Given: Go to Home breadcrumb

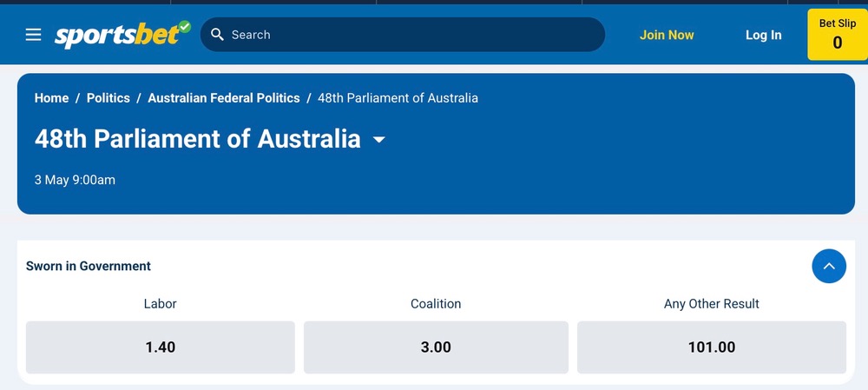Looking at the screenshot, I should 51,98.
